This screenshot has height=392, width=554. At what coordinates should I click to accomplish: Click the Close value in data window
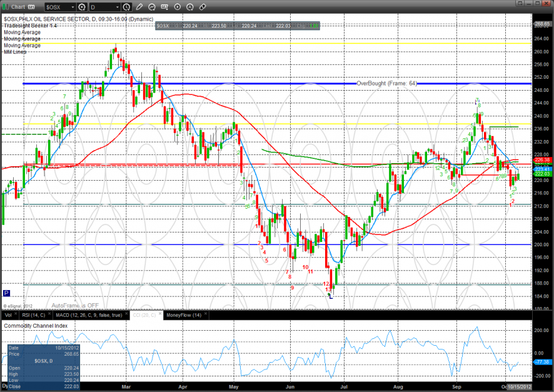click(x=71, y=386)
